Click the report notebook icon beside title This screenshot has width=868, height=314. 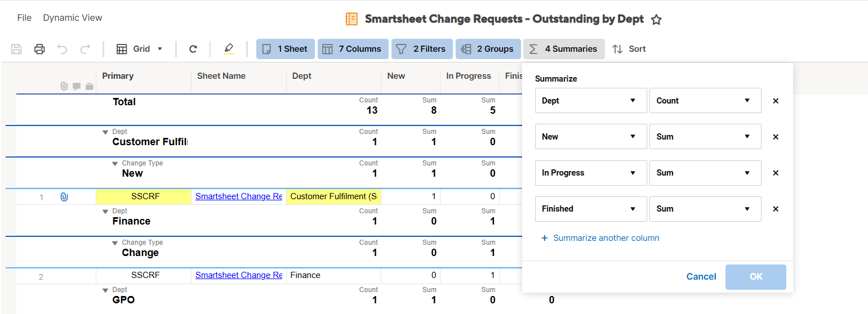pyautogui.click(x=351, y=19)
